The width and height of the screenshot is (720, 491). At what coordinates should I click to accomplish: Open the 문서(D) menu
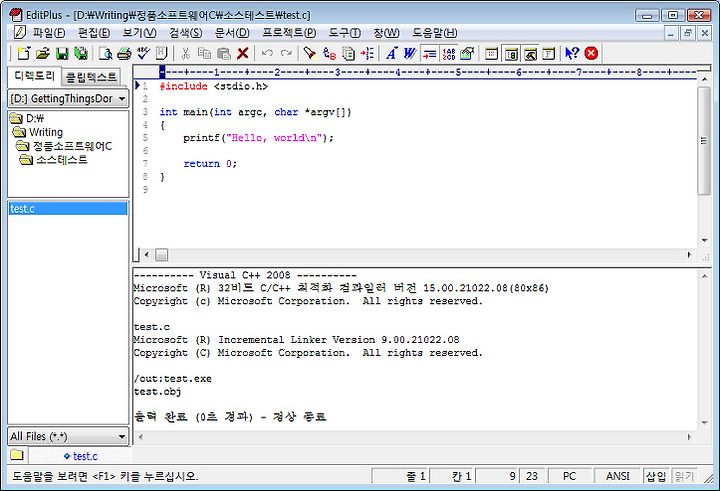[x=232, y=33]
